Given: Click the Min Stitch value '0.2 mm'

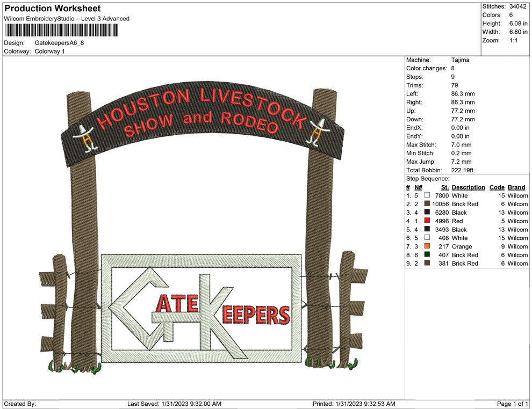Looking at the screenshot, I should (x=462, y=153).
